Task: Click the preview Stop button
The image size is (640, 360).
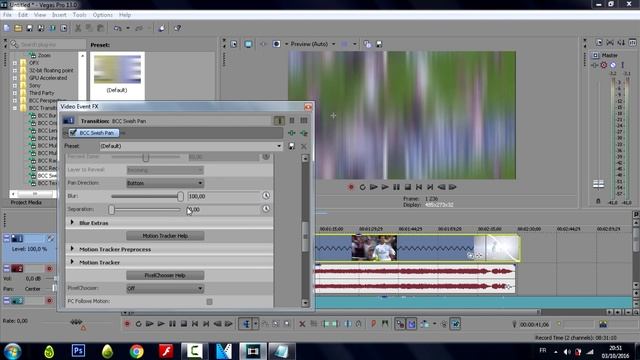Action: pos(408,187)
